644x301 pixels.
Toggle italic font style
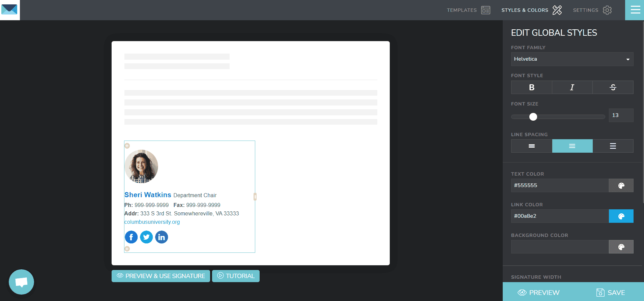572,87
